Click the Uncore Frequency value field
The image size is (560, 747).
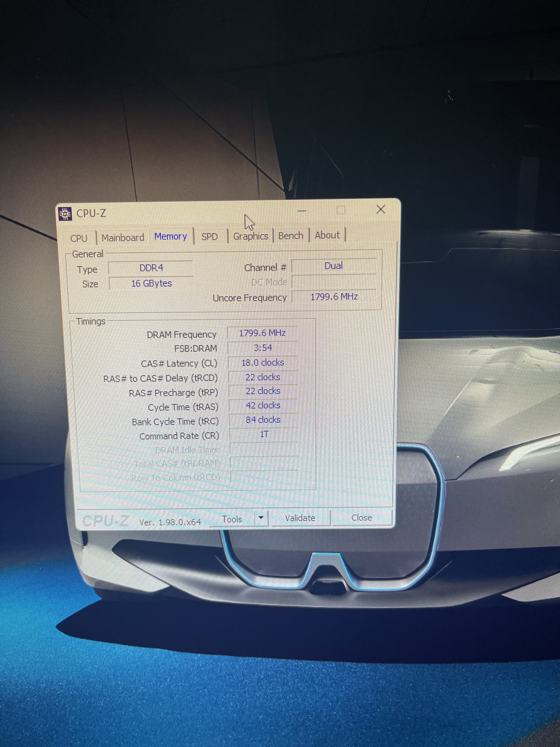pos(334,297)
